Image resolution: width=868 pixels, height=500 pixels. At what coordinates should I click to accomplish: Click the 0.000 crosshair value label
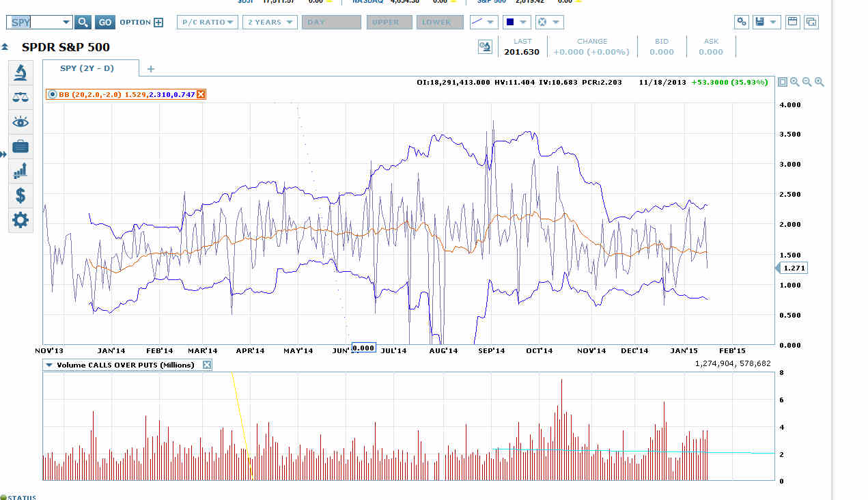(363, 348)
